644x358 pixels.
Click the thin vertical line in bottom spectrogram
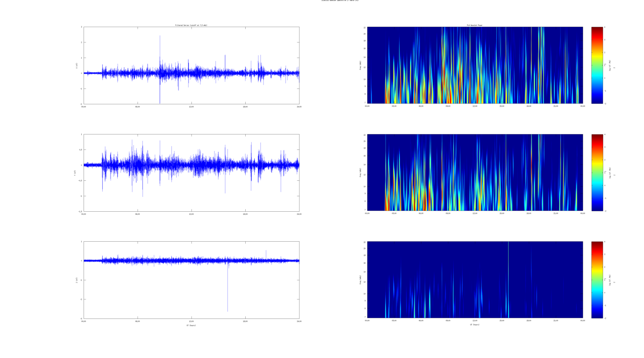[508, 279]
